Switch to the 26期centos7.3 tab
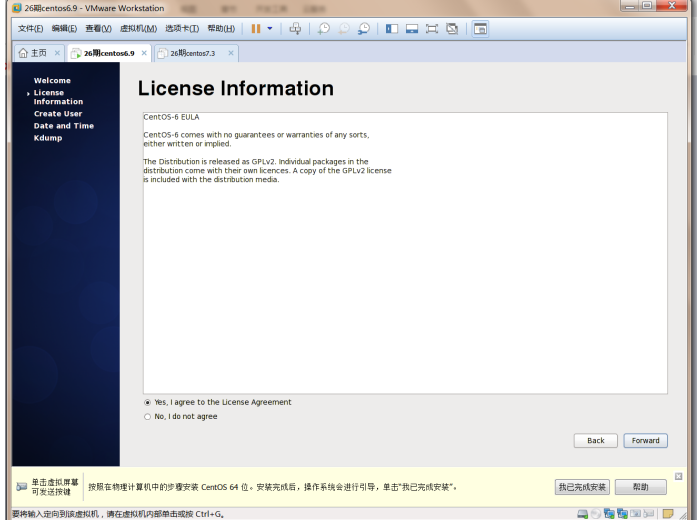The image size is (699, 525). pyautogui.click(x=193, y=53)
